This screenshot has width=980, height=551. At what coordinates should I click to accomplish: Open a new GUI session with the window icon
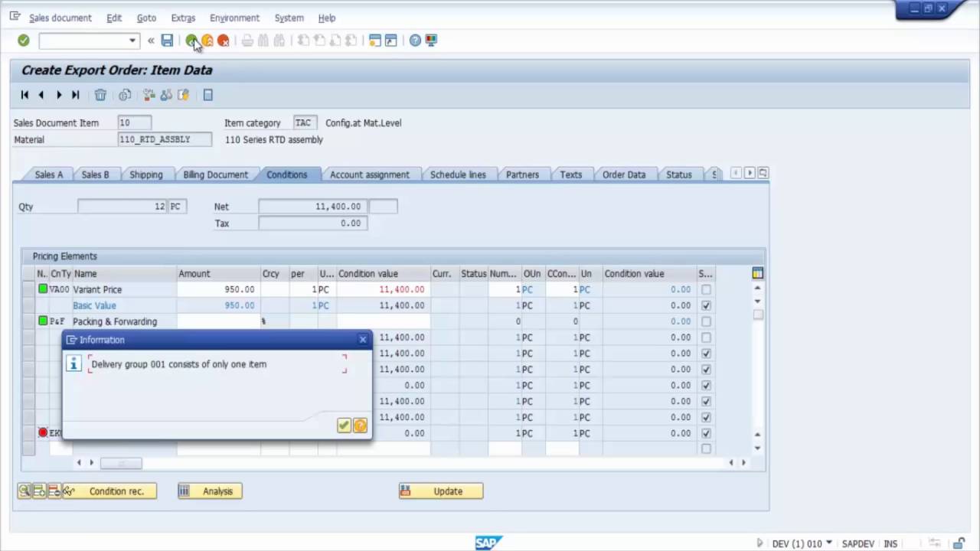375,41
